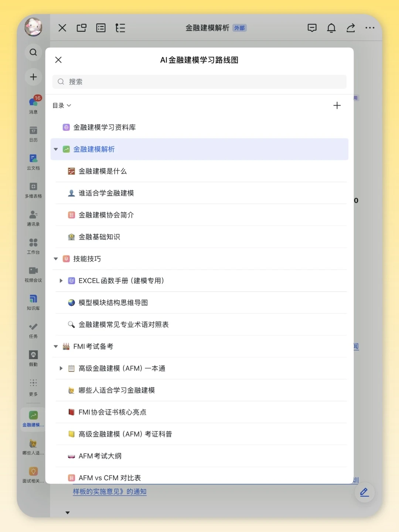
Task: Add new page with plus beside 目录
Action: [x=337, y=106]
